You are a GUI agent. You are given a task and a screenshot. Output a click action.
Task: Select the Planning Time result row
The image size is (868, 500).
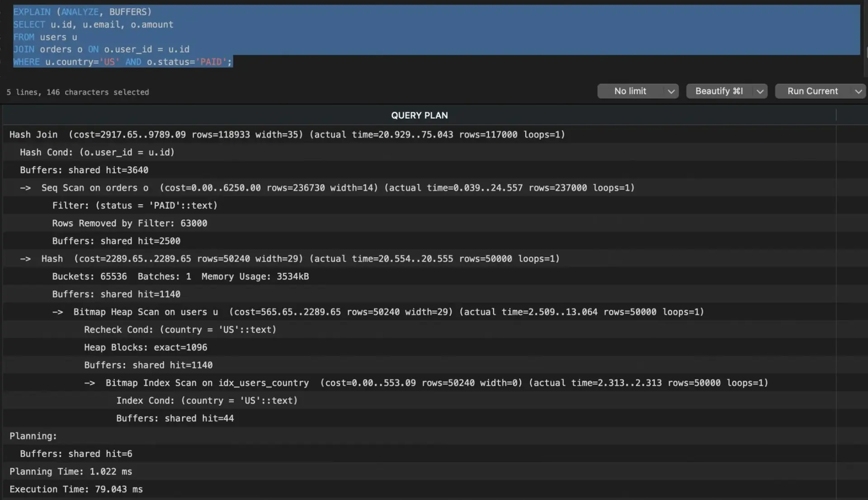[70, 472]
